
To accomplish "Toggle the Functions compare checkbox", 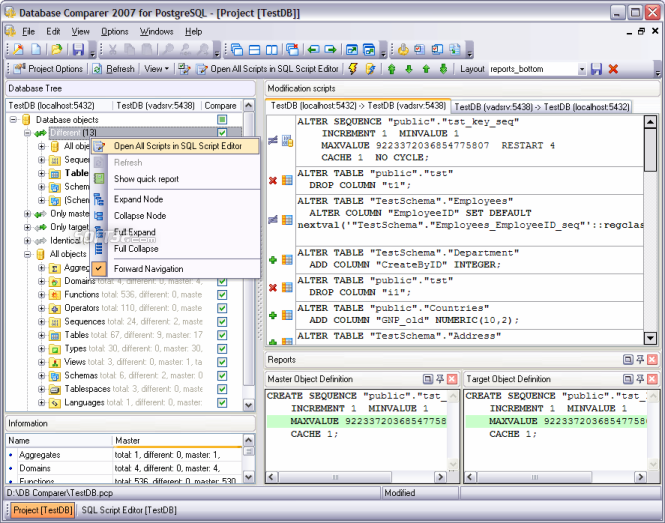I will tap(222, 295).
